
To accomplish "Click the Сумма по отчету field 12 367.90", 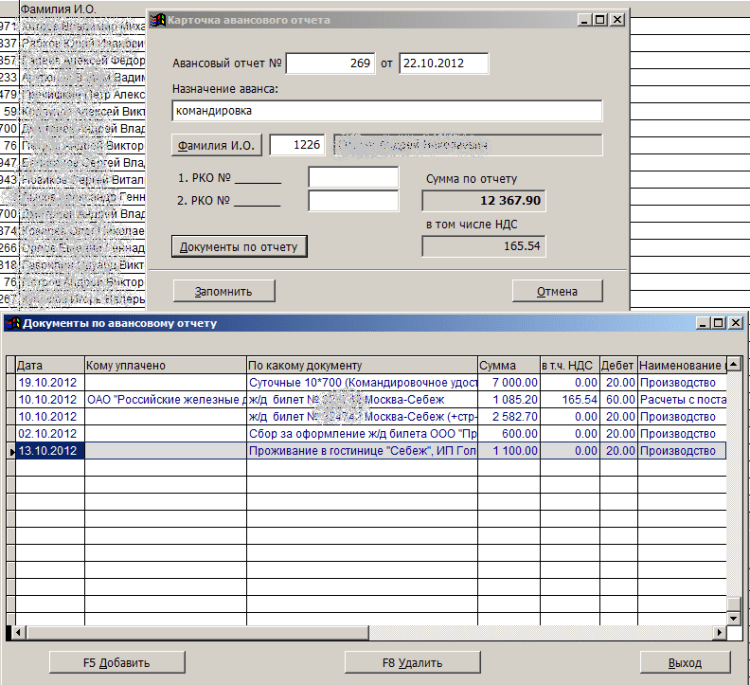I will tap(483, 200).
